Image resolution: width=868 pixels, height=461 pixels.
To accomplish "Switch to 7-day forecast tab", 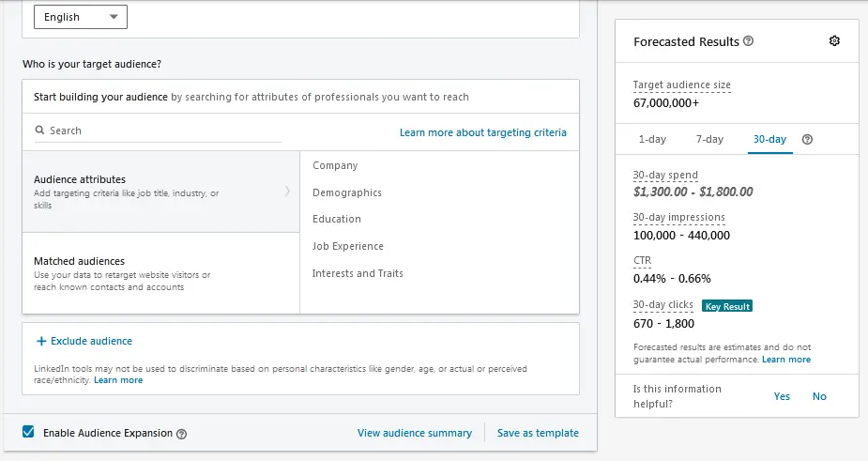I will (709, 139).
